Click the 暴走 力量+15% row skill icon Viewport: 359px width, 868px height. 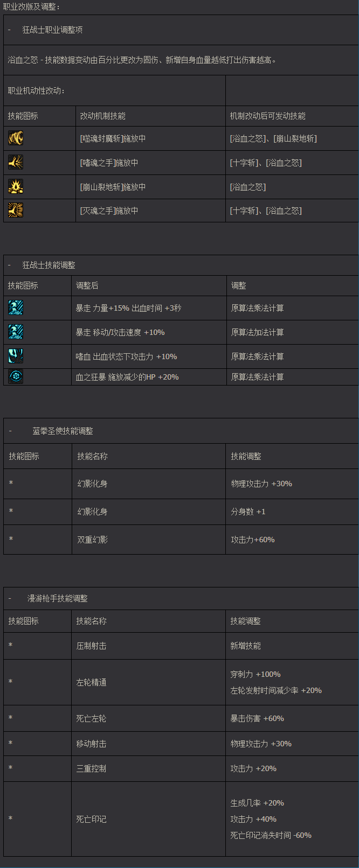pyautogui.click(x=16, y=307)
